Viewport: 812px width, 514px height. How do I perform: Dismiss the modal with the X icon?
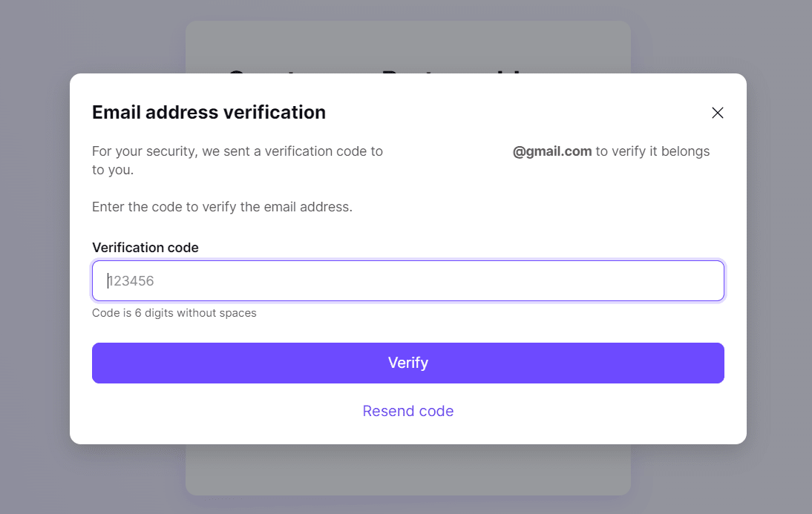[717, 113]
